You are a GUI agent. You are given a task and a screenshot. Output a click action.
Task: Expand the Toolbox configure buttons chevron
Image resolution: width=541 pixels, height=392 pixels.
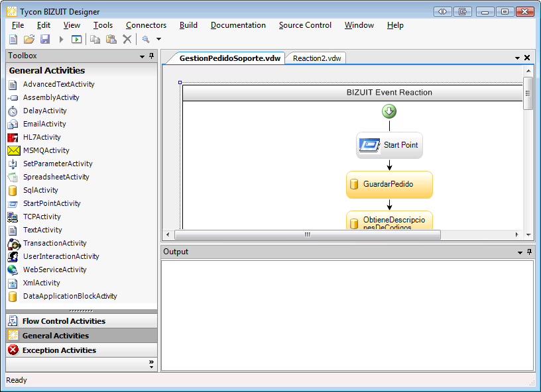click(x=151, y=364)
